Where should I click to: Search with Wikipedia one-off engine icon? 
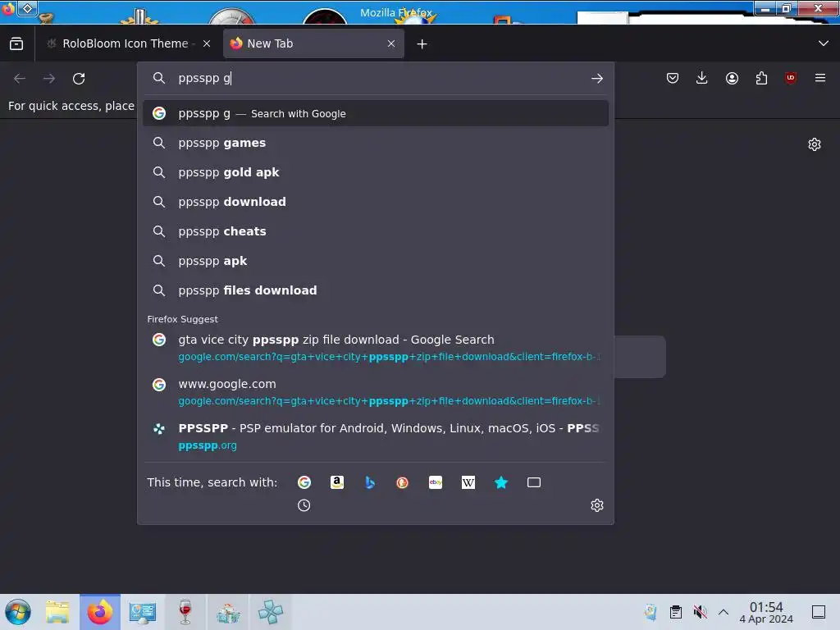[x=468, y=482]
